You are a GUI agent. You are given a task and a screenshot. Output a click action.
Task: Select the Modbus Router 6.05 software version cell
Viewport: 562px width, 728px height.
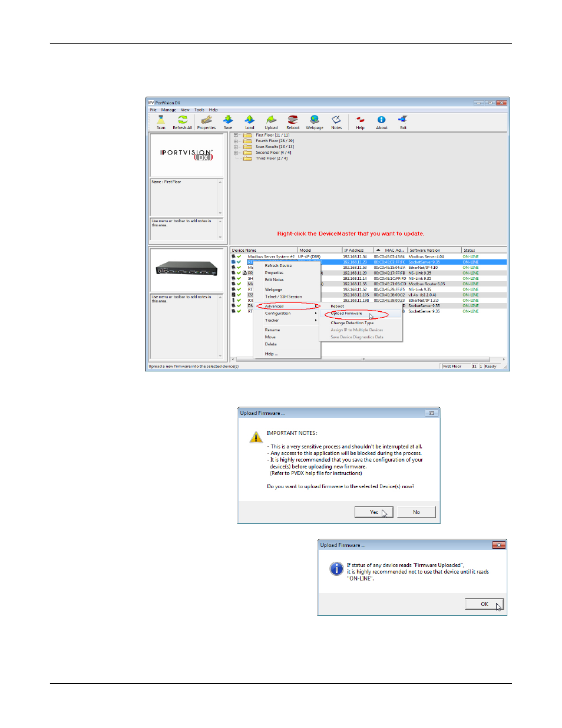click(x=427, y=284)
